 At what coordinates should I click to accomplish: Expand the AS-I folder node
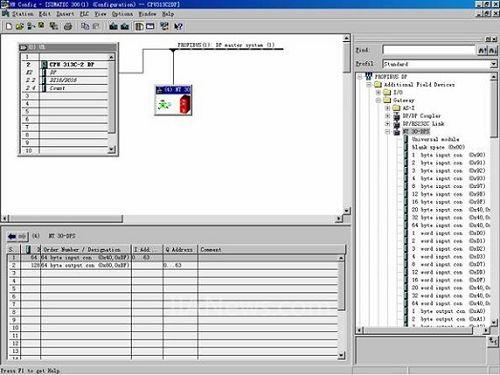tap(387, 108)
